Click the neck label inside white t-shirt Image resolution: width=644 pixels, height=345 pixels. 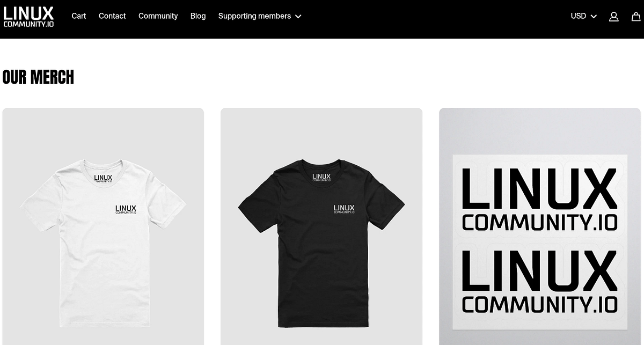(103, 179)
